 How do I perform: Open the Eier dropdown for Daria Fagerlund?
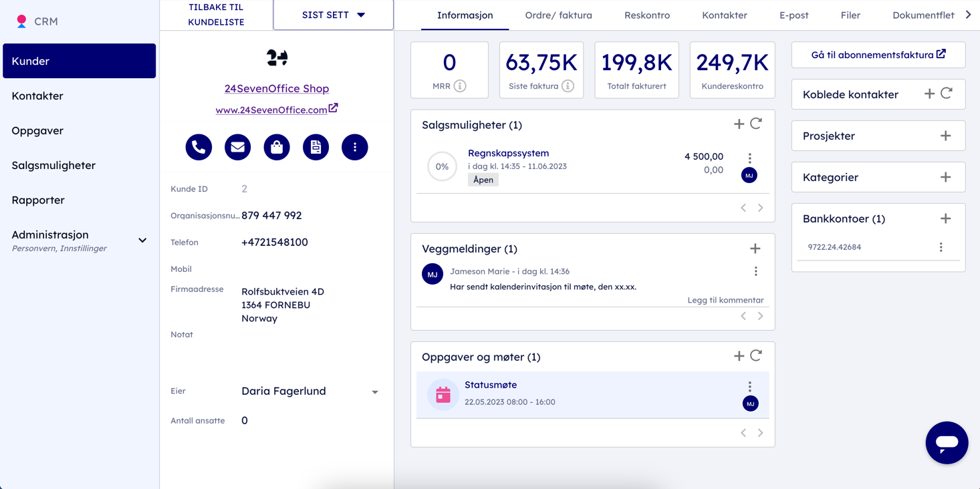tap(374, 392)
